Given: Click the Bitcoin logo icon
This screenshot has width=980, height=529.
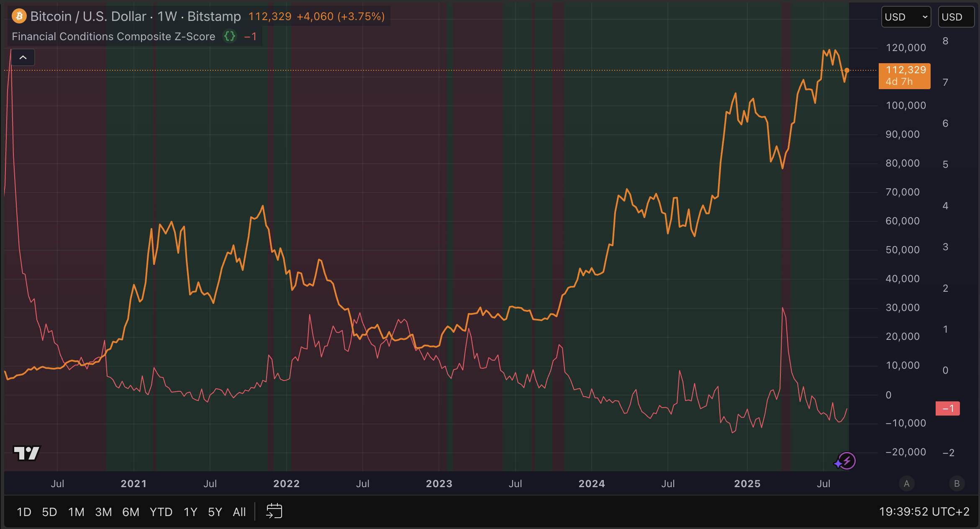Looking at the screenshot, I should pyautogui.click(x=19, y=16).
